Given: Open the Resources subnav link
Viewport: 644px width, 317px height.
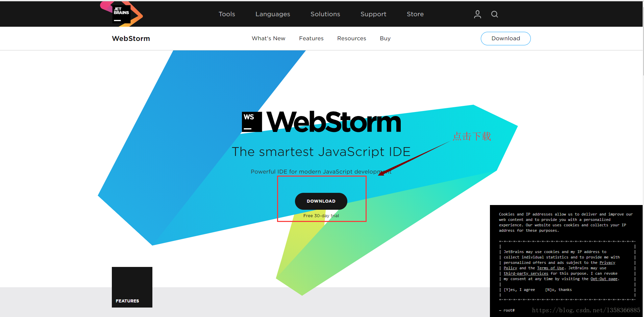Looking at the screenshot, I should click(352, 38).
